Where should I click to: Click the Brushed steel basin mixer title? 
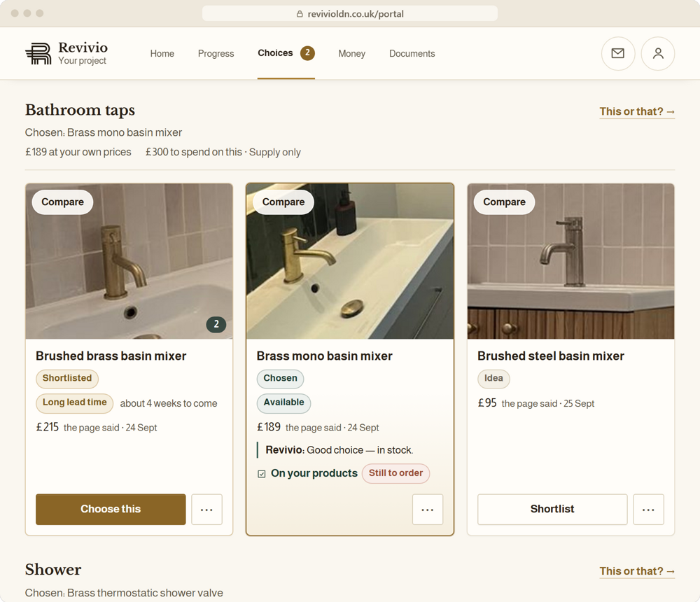551,356
